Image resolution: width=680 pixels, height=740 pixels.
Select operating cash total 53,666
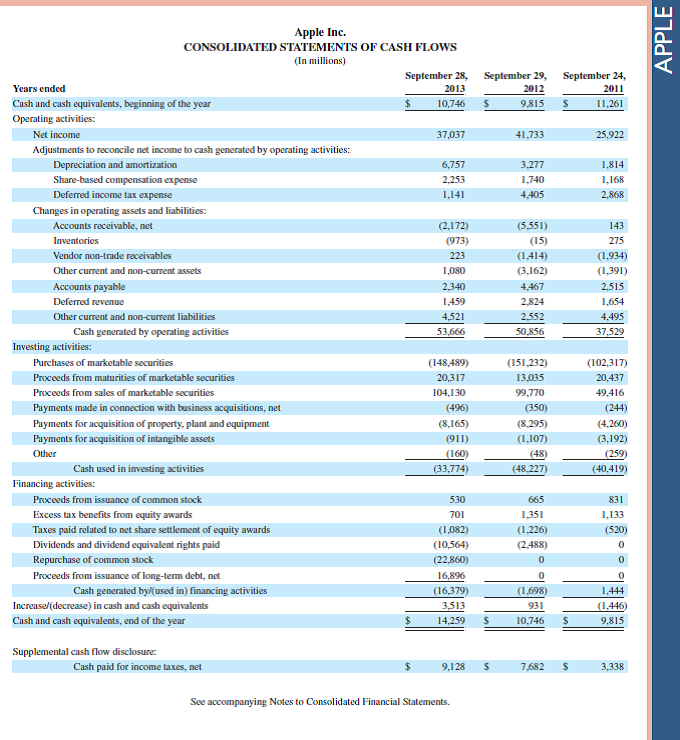coord(451,332)
